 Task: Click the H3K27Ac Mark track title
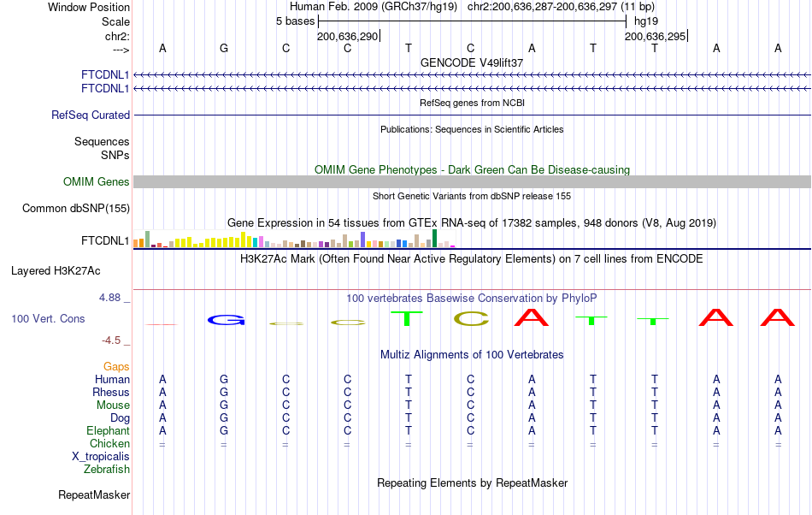click(x=472, y=259)
